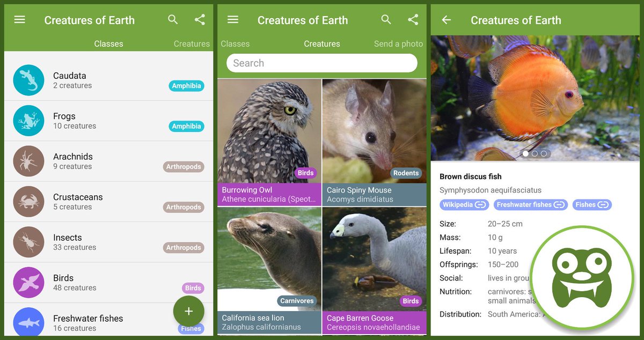Open the Send a photo tab
Viewport: 644px width, 340px height.
(398, 44)
